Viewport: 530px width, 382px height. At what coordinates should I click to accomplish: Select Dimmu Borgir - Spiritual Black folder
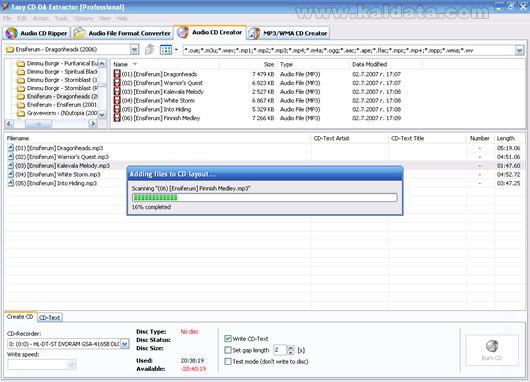click(57, 72)
